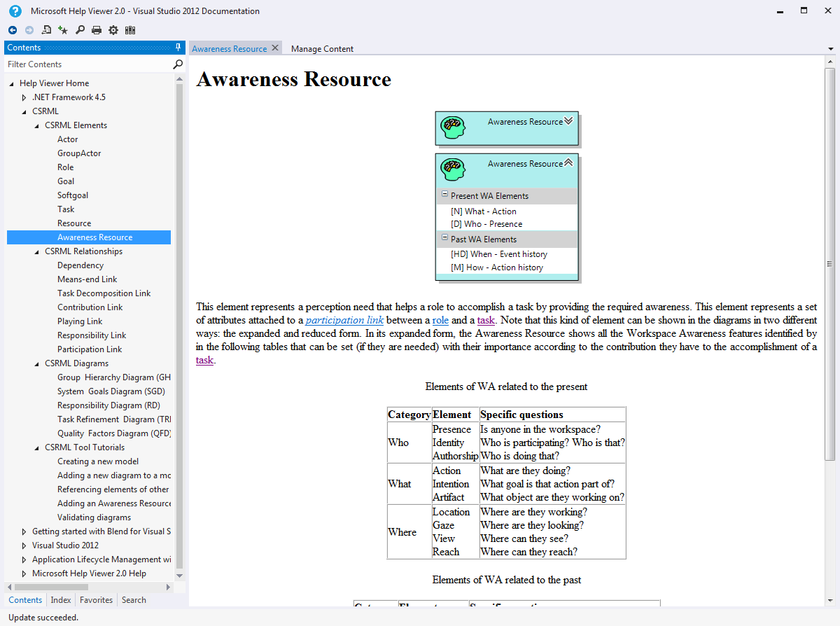The image size is (840, 626).
Task: Collapse the CSRML Diagrams node
Action: (36, 363)
